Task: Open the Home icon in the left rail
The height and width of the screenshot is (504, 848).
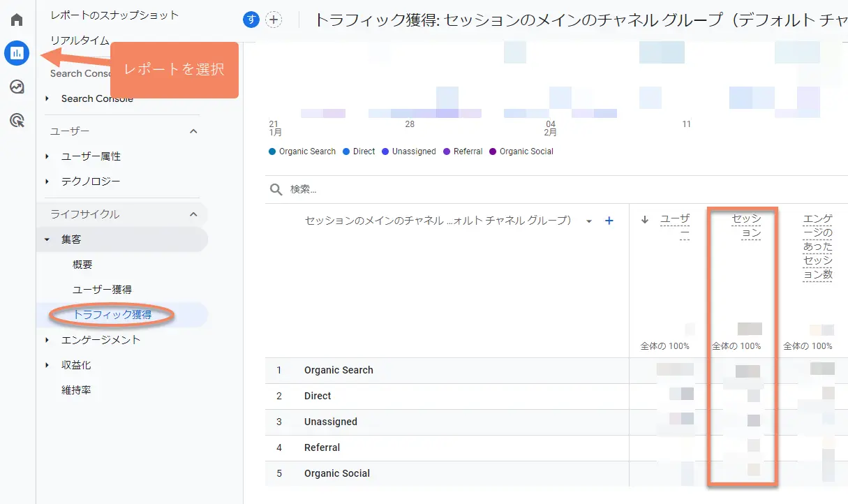Action: (x=16, y=19)
